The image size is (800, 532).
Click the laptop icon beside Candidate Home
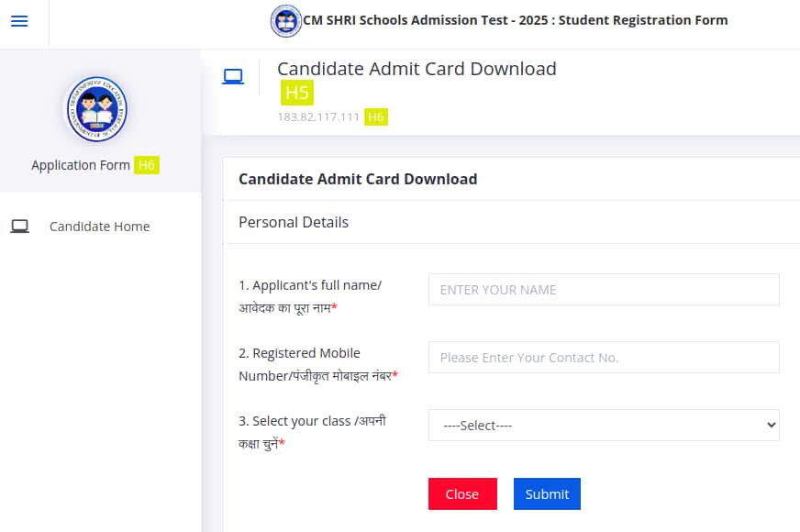(x=19, y=227)
